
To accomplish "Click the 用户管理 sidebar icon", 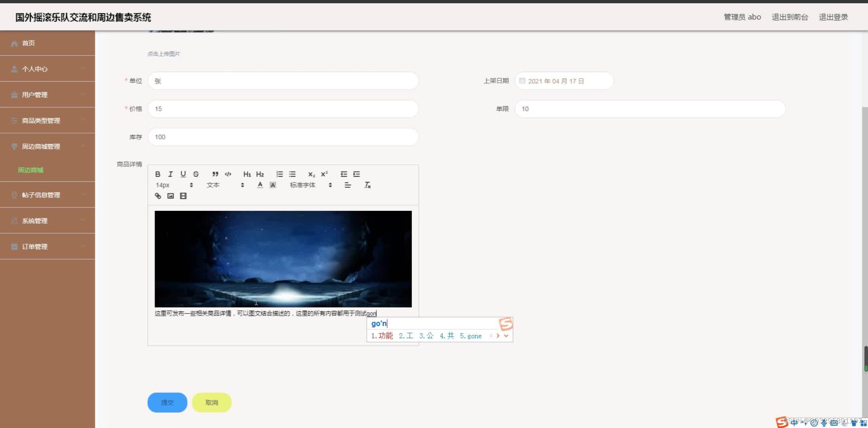I will 14,95.
